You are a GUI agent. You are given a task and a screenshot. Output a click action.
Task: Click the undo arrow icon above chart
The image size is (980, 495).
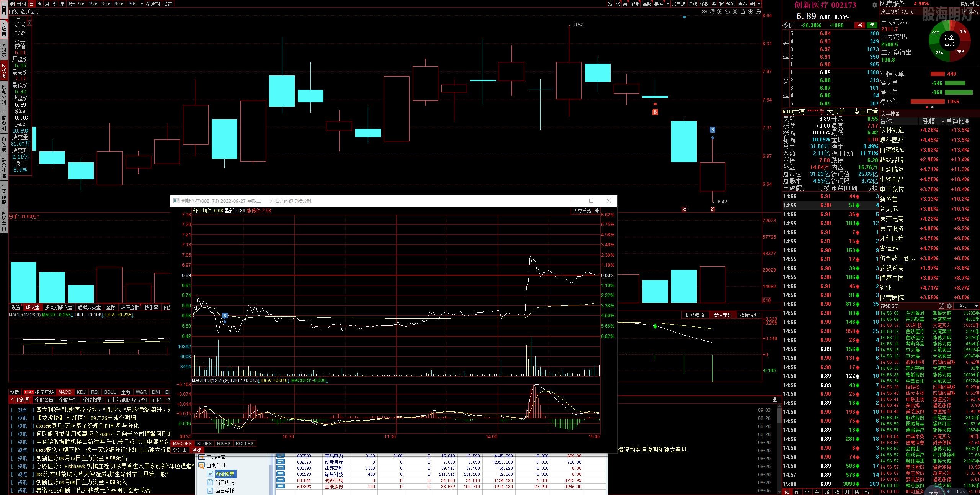(x=727, y=12)
